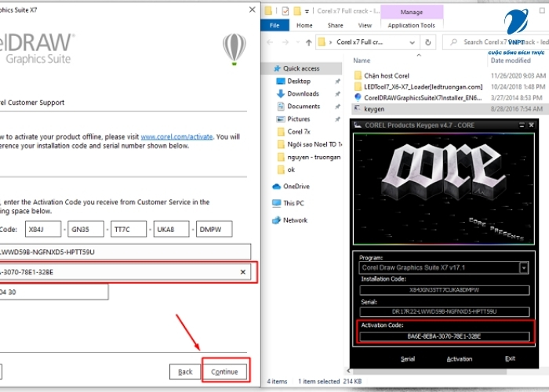Image resolution: width=549 pixels, height=392 pixels.
Task: Open the Share ribbon tab
Action: [x=335, y=25]
